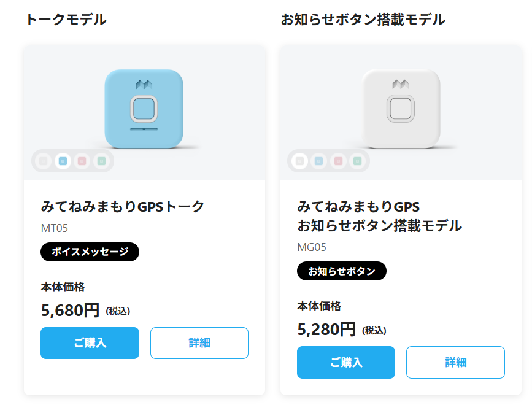Click the ボイスメッセージ black tag
The width and height of the screenshot is (532, 413).
tap(90, 252)
